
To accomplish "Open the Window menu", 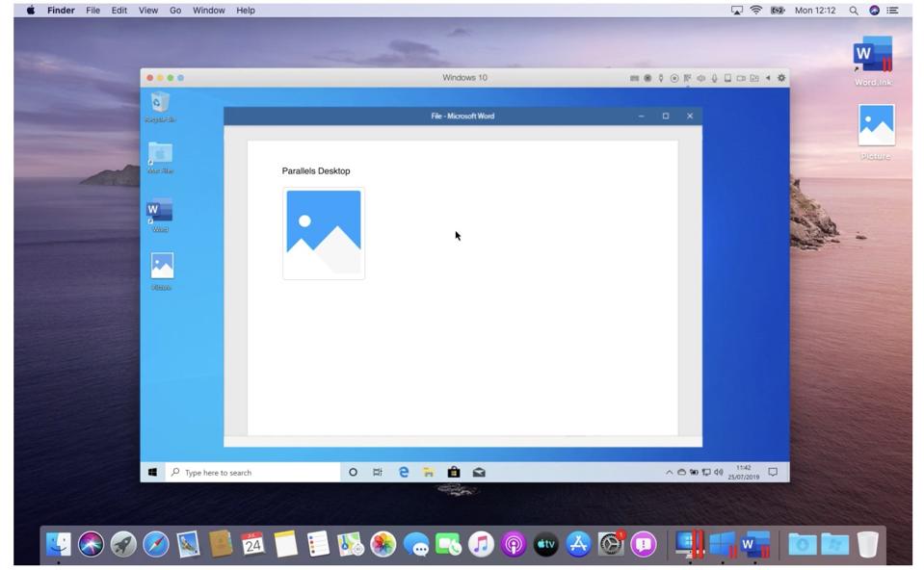I will [x=209, y=10].
